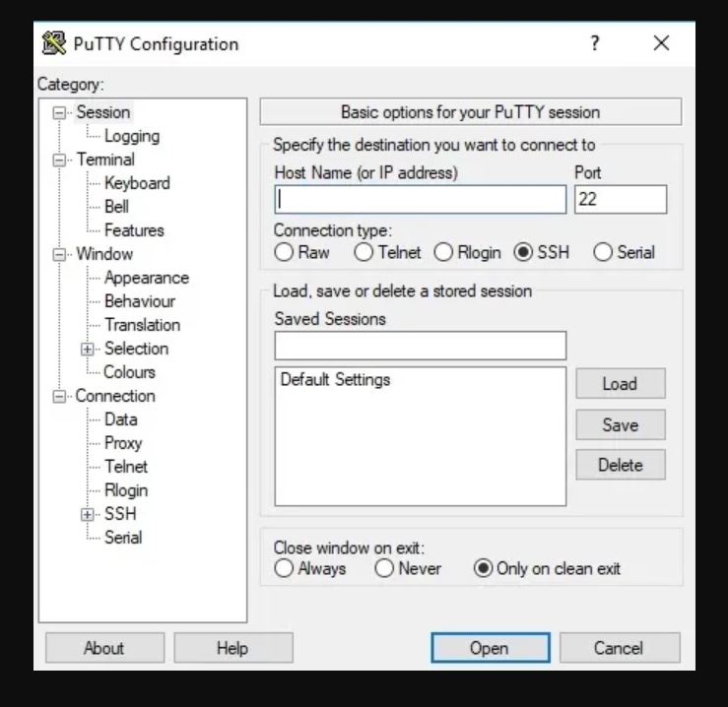Screen dimensions: 728x707
Task: Collapse the Connection category
Action: coord(61,396)
